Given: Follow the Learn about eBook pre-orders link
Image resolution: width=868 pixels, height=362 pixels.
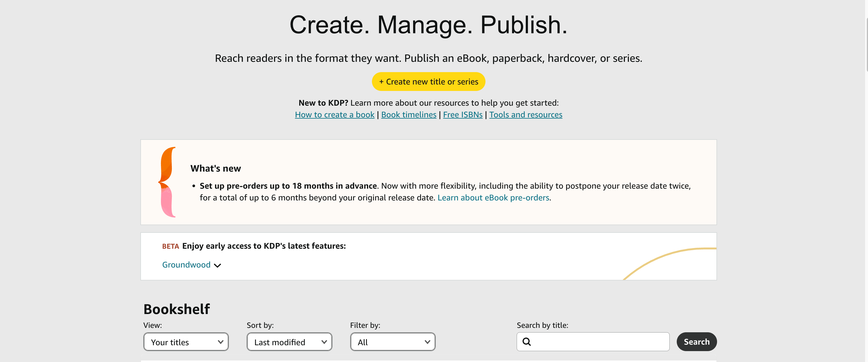Looking at the screenshot, I should (x=493, y=197).
